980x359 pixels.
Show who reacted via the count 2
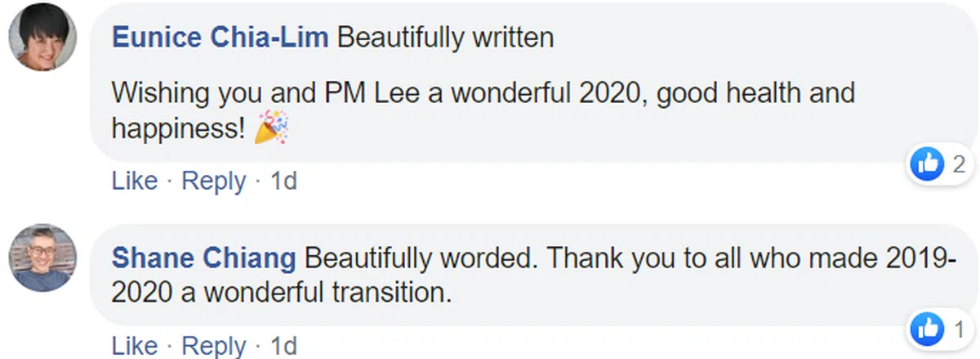click(x=959, y=164)
